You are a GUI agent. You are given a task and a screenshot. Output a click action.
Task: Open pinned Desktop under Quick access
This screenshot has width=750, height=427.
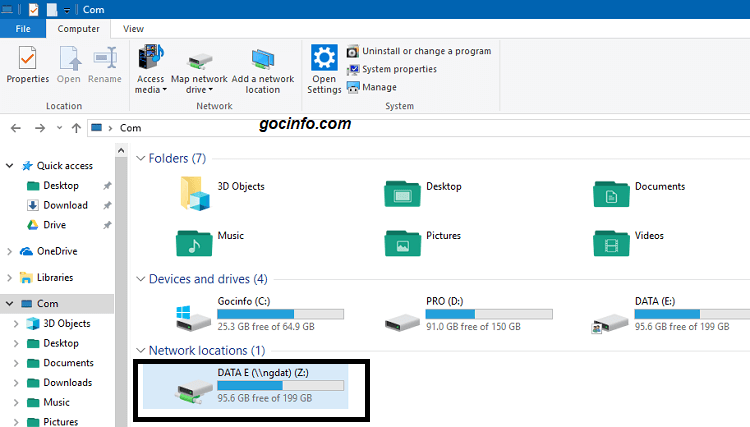click(x=61, y=186)
